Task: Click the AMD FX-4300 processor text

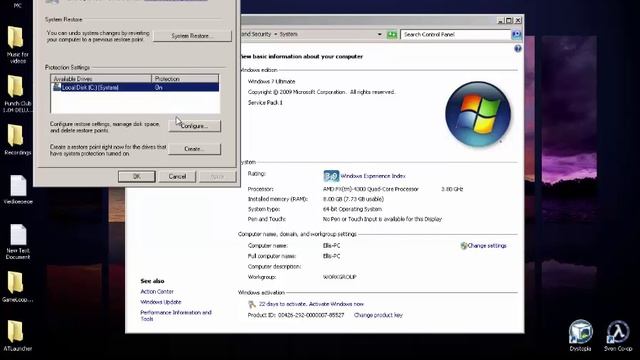Action: (x=371, y=189)
